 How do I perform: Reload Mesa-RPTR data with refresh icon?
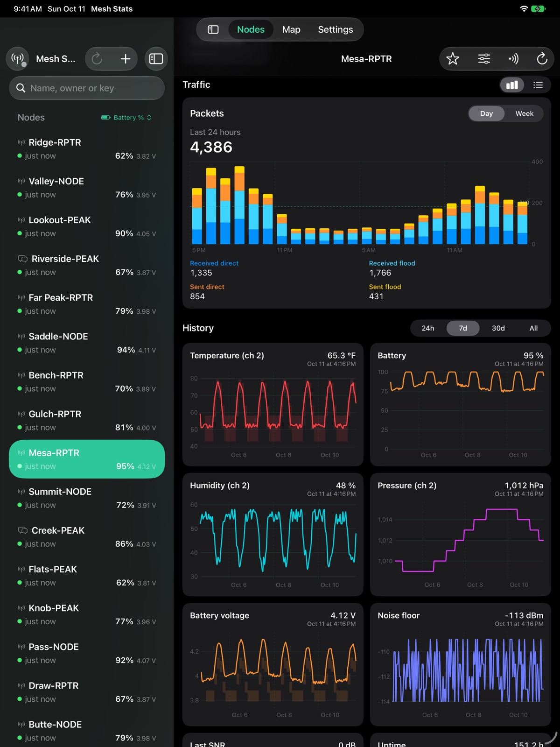point(542,59)
